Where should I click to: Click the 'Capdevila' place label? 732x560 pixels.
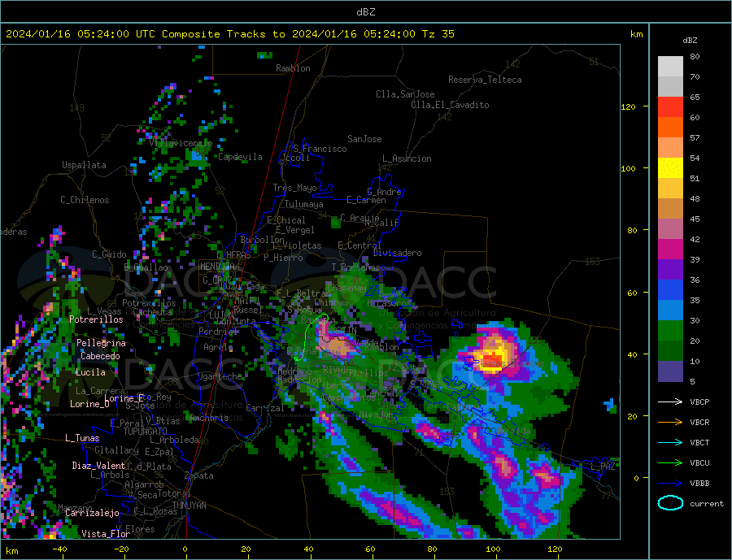(x=241, y=157)
